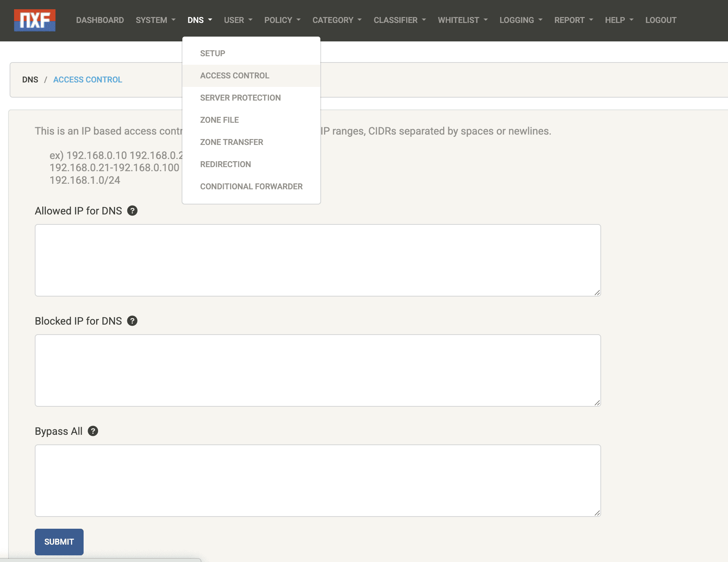Select REDIRECTION in the DNS menu
Viewport: 728px width, 562px height.
click(x=225, y=165)
